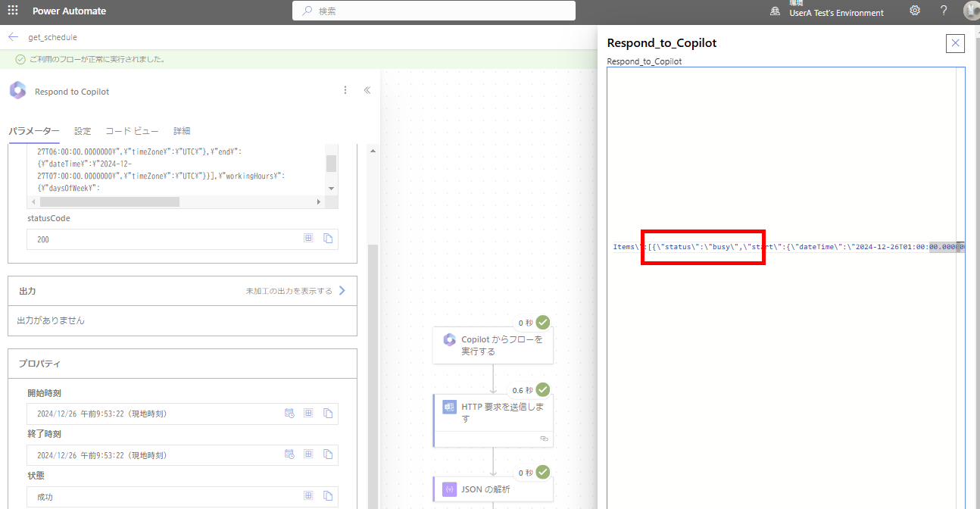
Task: Collapse the action details pane with the chevron
Action: click(x=367, y=89)
